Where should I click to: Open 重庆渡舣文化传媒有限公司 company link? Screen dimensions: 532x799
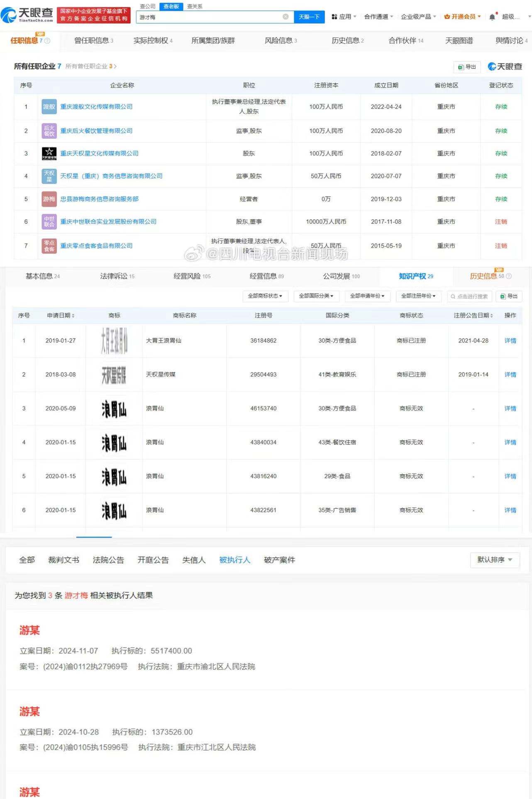point(96,107)
